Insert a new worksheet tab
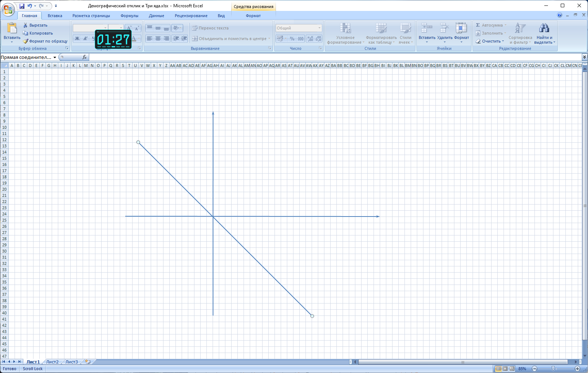588x373 pixels. 88,362
